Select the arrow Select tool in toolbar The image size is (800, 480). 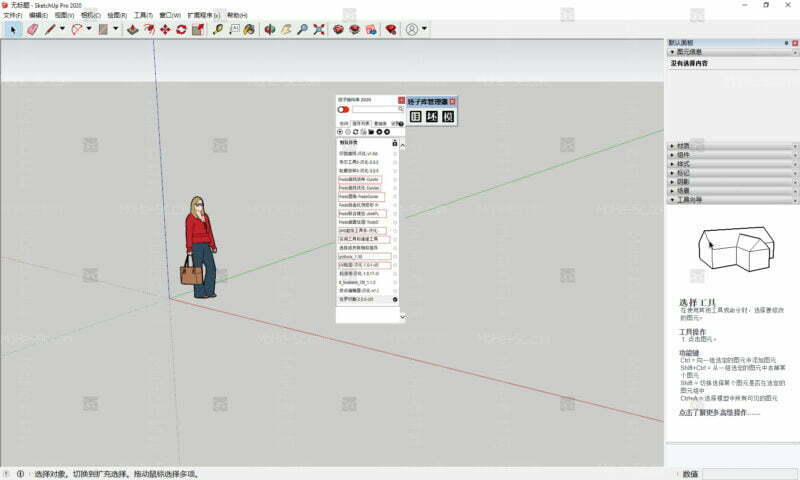click(13, 29)
